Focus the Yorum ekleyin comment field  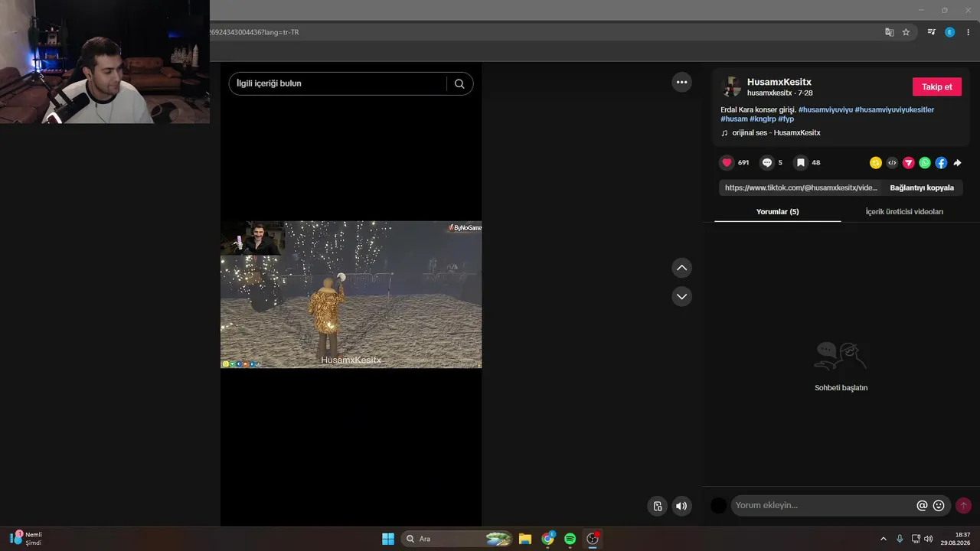(823, 505)
